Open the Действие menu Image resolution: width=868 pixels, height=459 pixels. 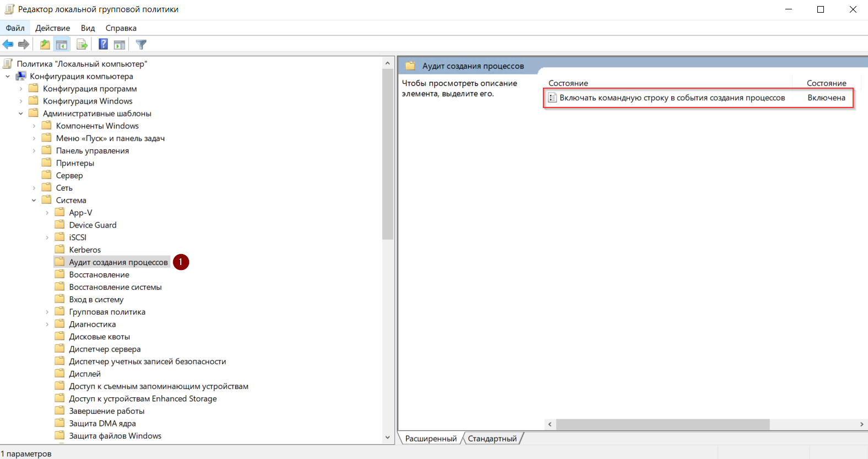pos(52,28)
